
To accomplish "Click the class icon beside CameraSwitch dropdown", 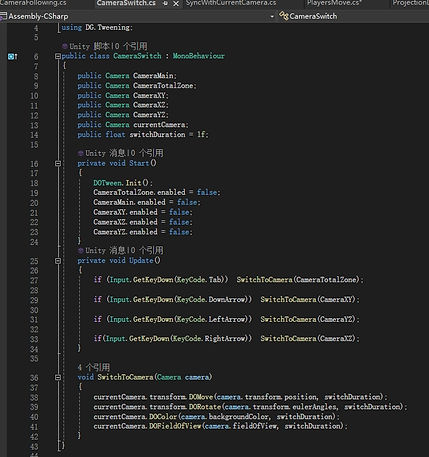I will coord(284,16).
